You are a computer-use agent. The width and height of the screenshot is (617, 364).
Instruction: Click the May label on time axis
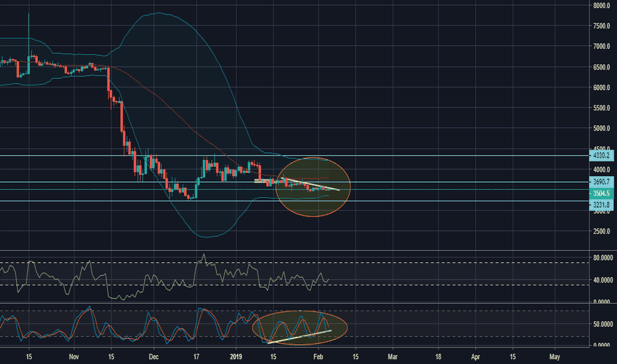tap(554, 357)
